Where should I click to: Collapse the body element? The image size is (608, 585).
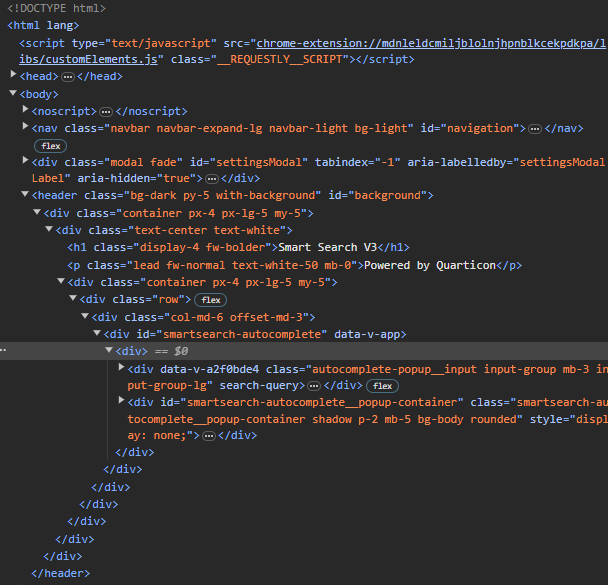click(x=13, y=93)
